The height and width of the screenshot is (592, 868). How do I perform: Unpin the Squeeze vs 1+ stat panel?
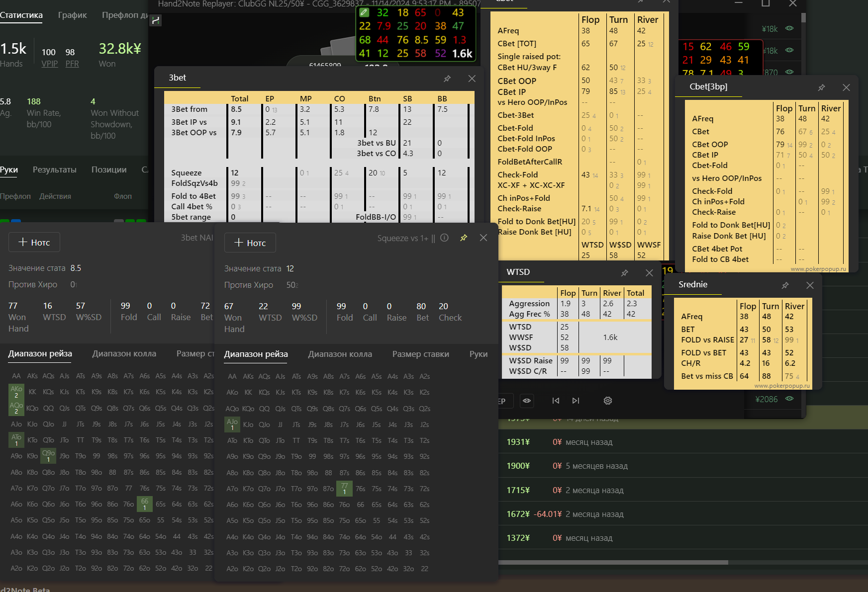(464, 238)
